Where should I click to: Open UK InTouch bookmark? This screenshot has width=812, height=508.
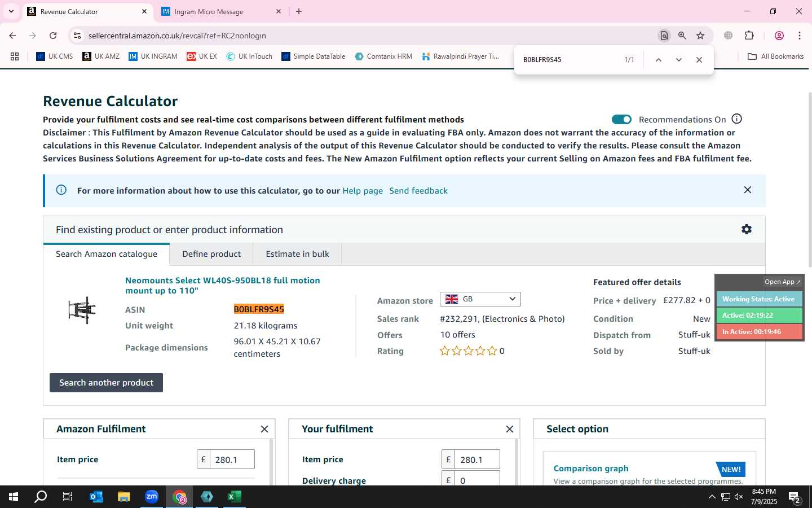pyautogui.click(x=249, y=56)
